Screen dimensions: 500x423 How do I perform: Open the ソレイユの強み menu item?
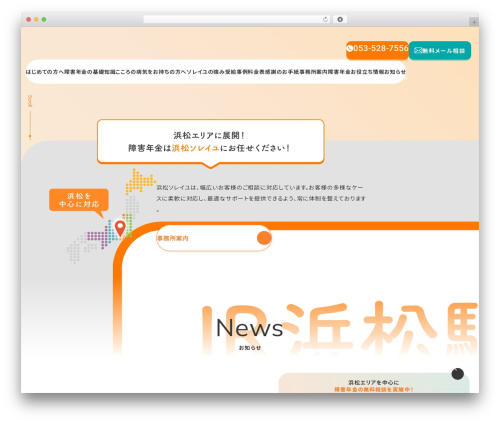click(205, 72)
